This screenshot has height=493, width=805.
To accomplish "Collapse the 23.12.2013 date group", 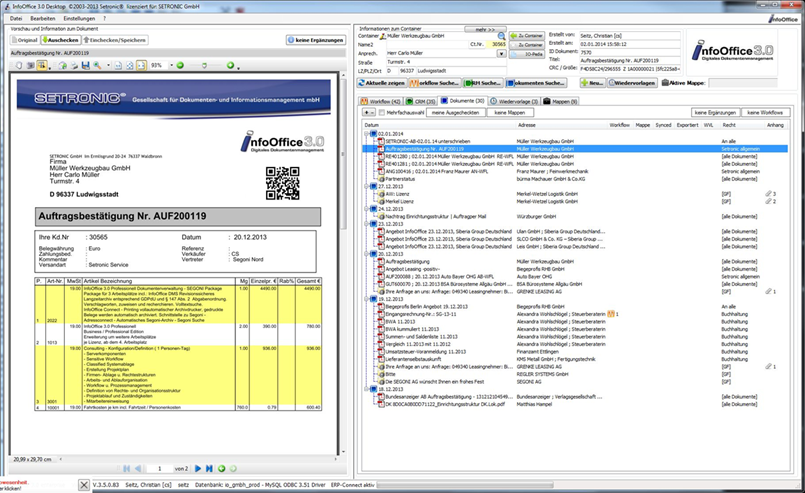I will pyautogui.click(x=367, y=224).
